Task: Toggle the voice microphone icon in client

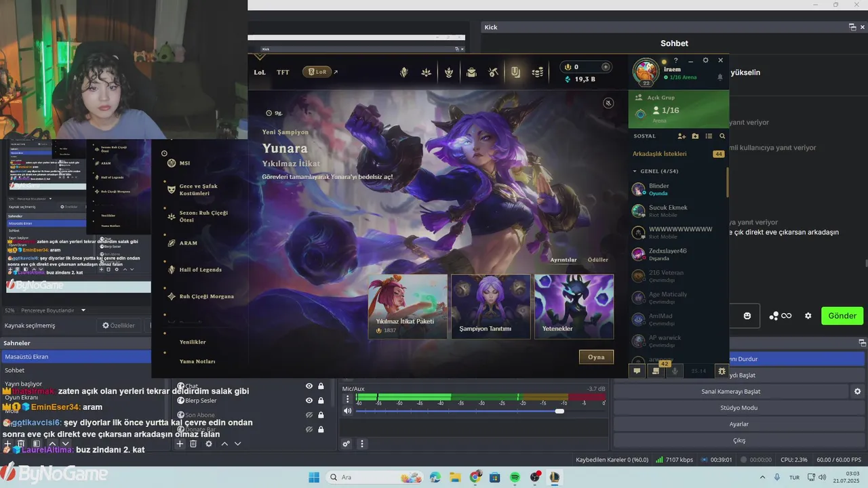Action: click(675, 371)
